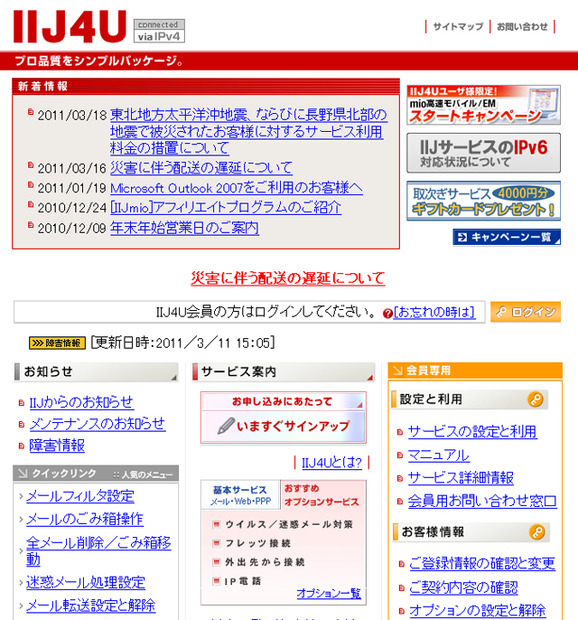Screen dimensions: 578x620
Task: Open the キャンペーン一覧 button
Action: click(506, 237)
